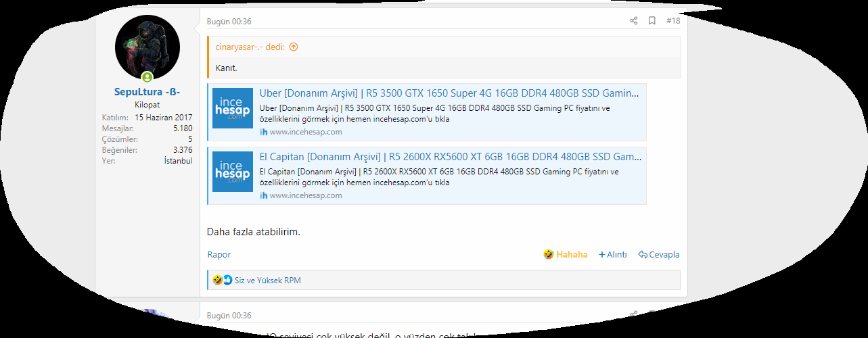This screenshot has height=338, width=868.
Task: Click the like icon in the reactions bar
Action: click(x=227, y=280)
